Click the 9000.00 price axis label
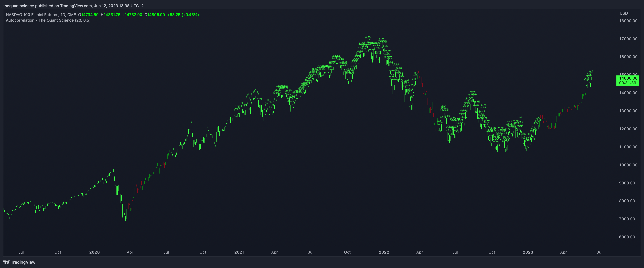Viewport: 644px width, 268px height. pos(627,183)
